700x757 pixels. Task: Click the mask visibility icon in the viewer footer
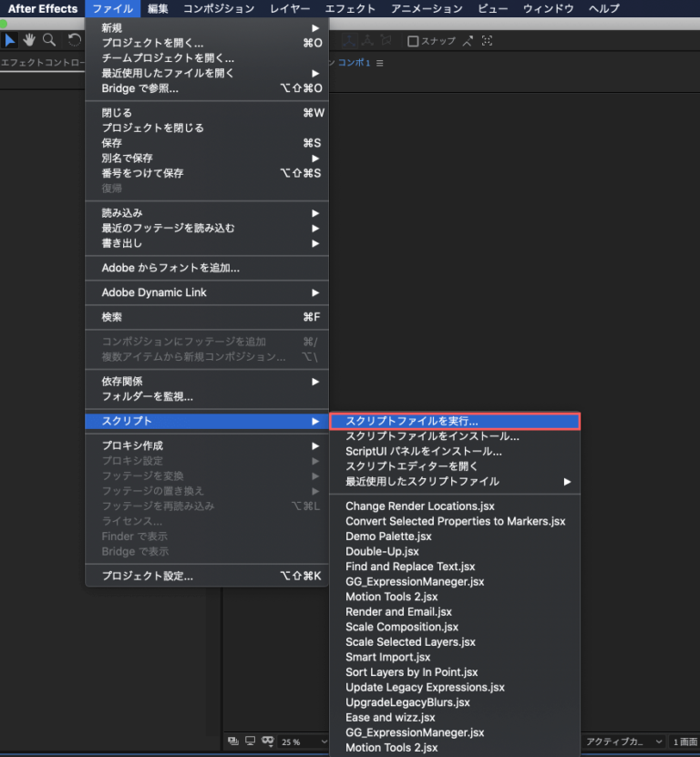[x=268, y=742]
